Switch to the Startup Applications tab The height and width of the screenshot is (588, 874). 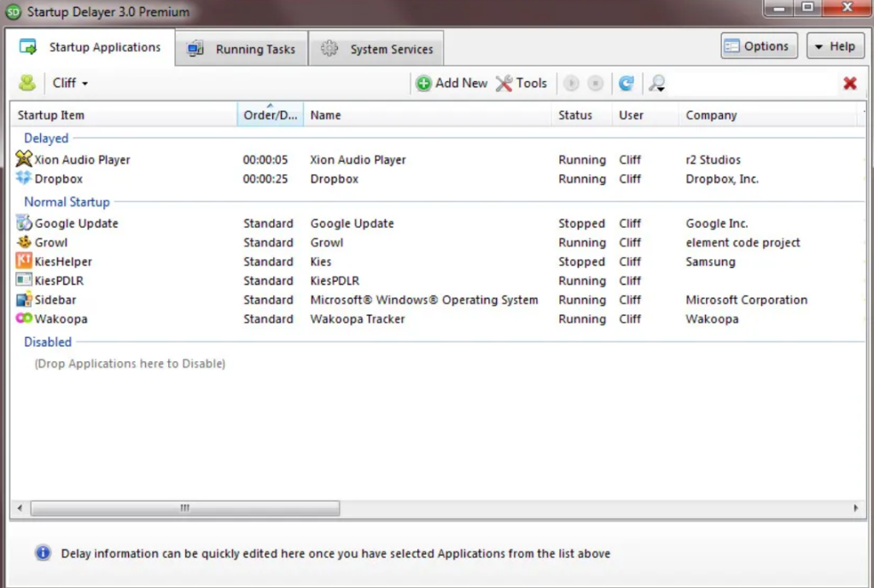(x=90, y=48)
